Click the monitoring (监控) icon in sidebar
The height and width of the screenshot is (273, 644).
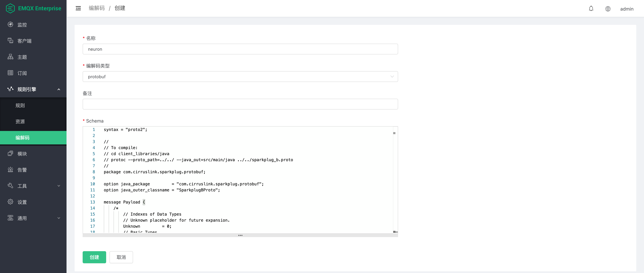point(10,25)
